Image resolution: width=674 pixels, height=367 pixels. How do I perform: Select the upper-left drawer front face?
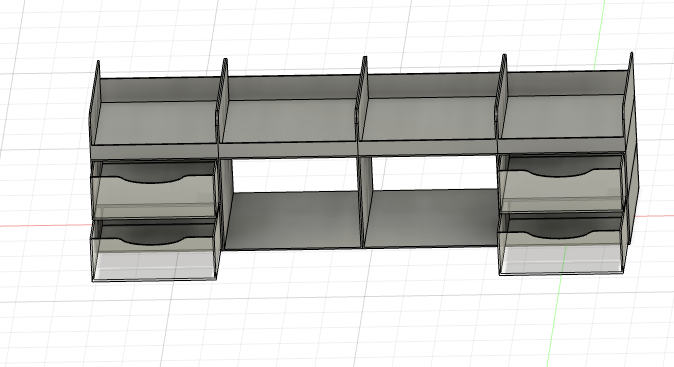click(155, 196)
